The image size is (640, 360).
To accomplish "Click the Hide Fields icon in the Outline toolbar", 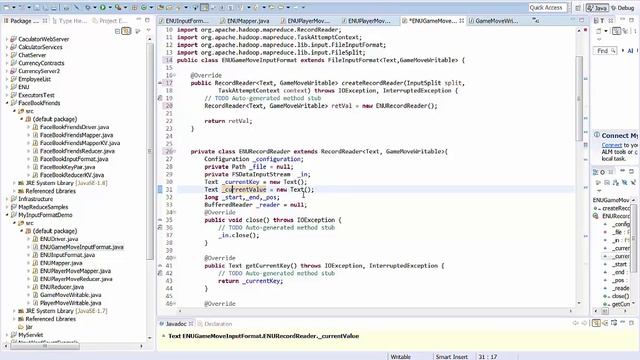I will 624,182.
